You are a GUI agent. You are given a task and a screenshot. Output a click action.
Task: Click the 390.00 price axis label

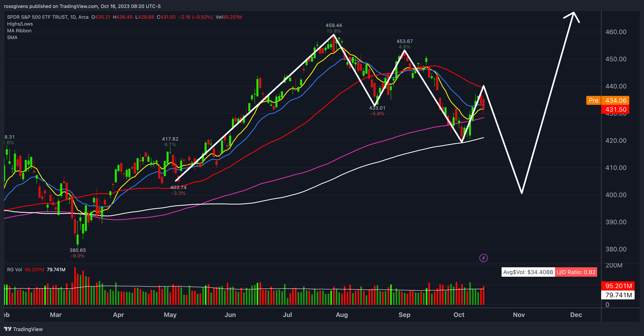click(x=616, y=222)
